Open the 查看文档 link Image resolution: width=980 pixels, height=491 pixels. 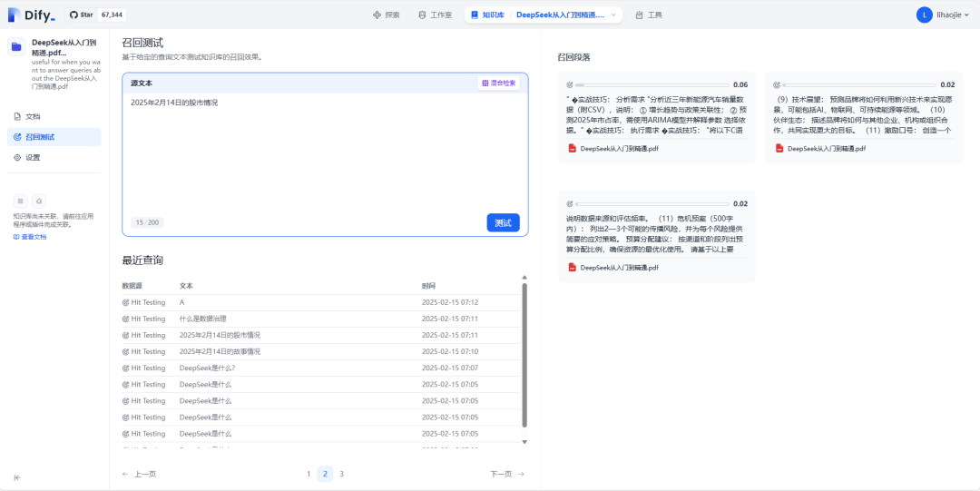coord(30,237)
